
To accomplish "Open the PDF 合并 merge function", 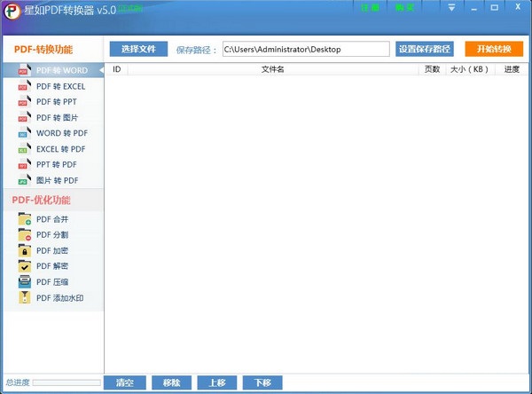I will (x=53, y=219).
